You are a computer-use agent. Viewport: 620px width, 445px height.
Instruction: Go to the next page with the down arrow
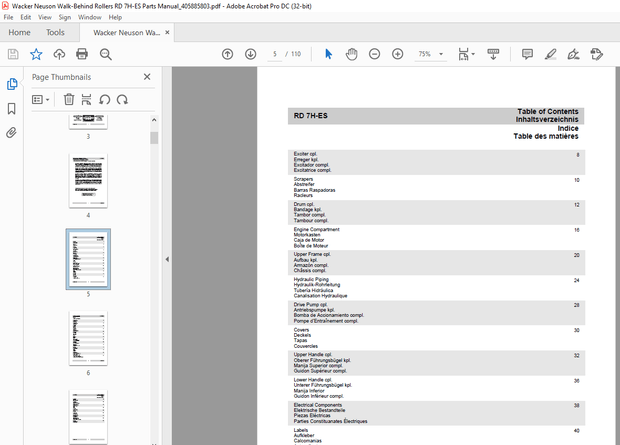click(x=250, y=54)
